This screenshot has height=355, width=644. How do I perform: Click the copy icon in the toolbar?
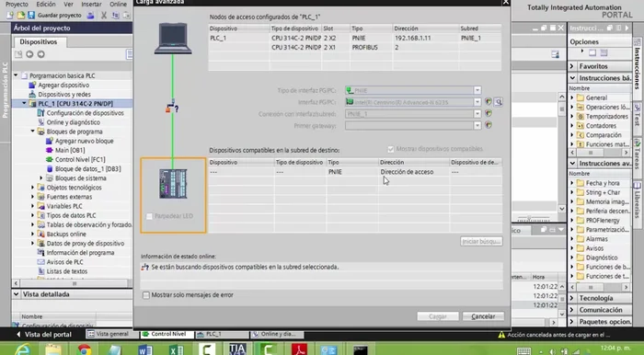pyautogui.click(x=115, y=16)
